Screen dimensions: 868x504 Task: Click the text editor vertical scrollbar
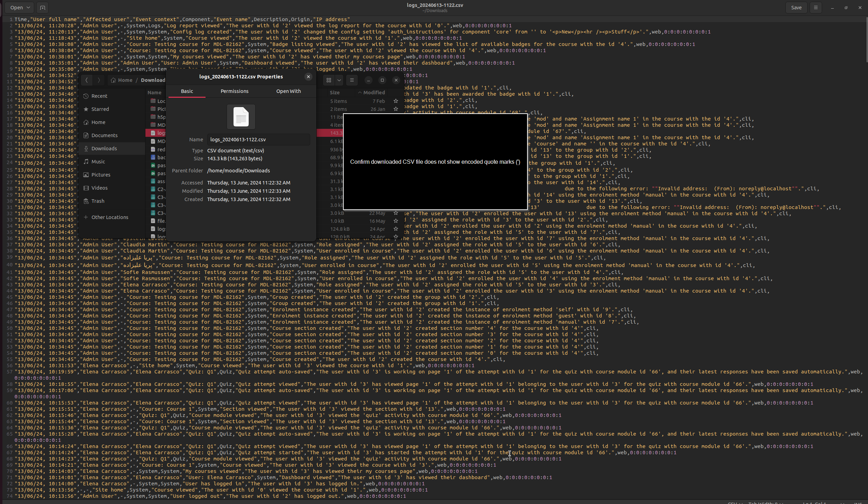(866, 40)
